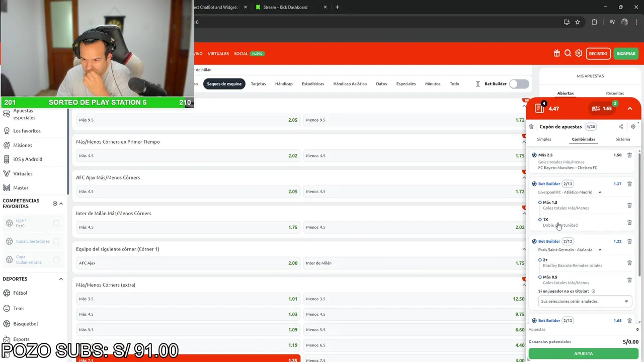The image size is (644, 362).
Task: Remove Más 1.5 Goles totales leg
Action: tap(629, 205)
